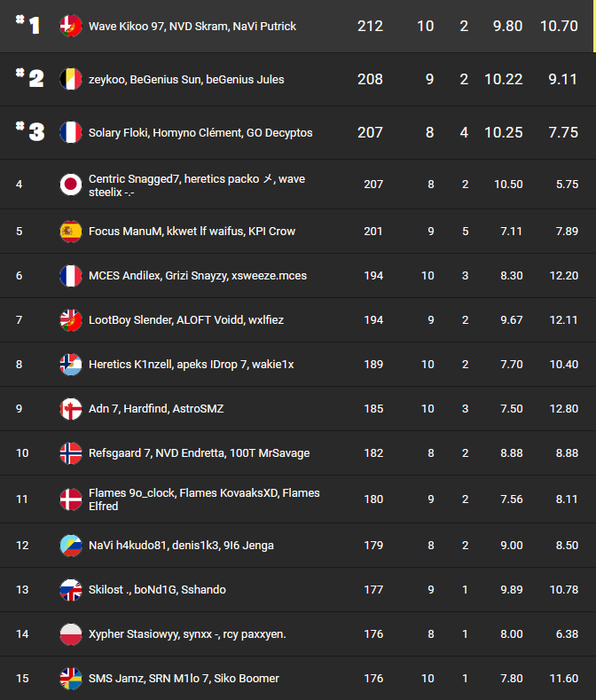This screenshot has width=596, height=700.
Task: Click the 201 points value for Focus ManuM
Action: tap(373, 232)
